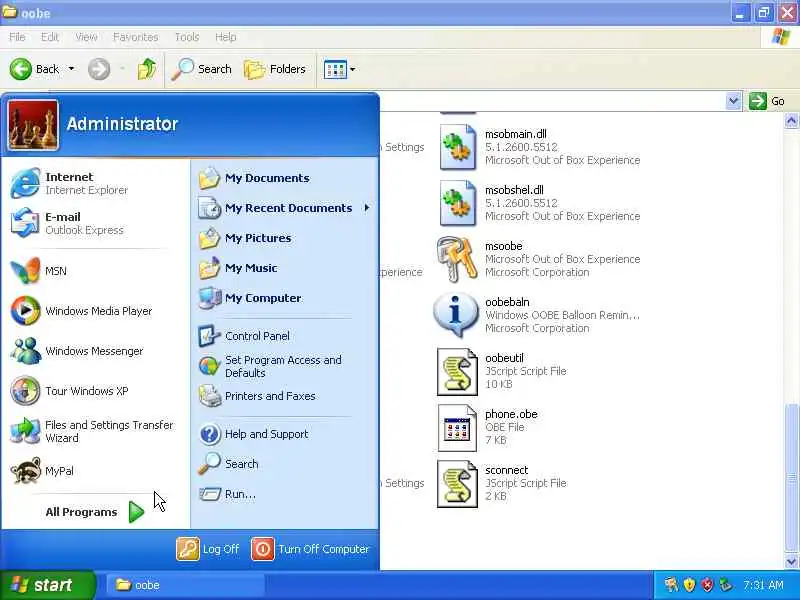The height and width of the screenshot is (600, 800).
Task: Select the msobmain.dll file icon
Action: coord(457,147)
